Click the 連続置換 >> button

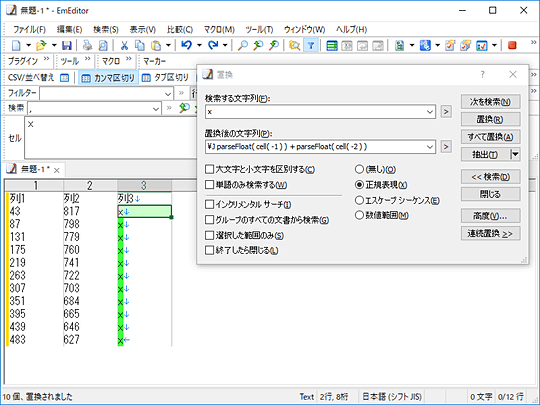pos(490,233)
